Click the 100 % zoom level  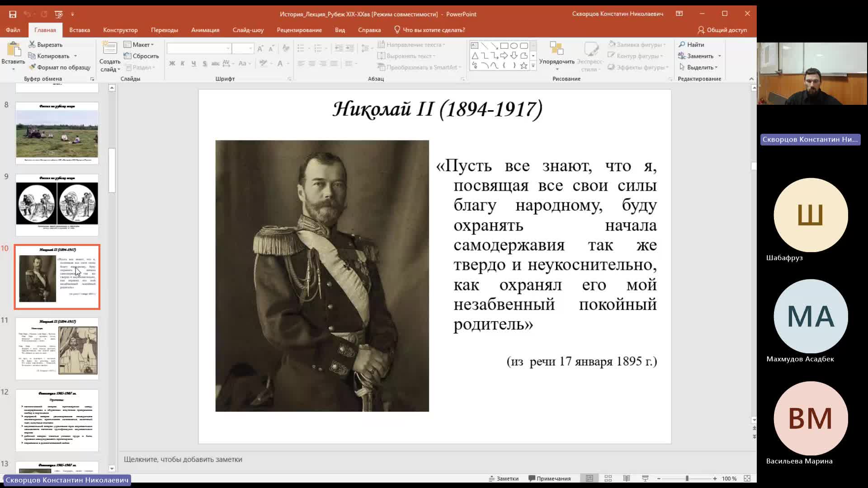(x=729, y=479)
